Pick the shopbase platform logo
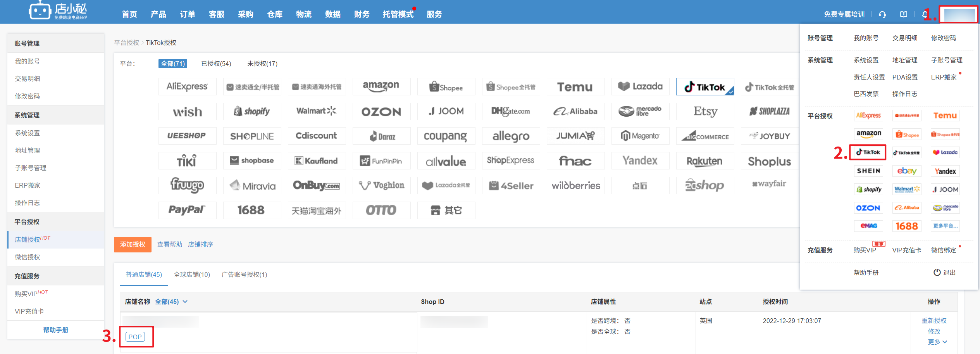Screen dimensions: 980x354 (252, 161)
